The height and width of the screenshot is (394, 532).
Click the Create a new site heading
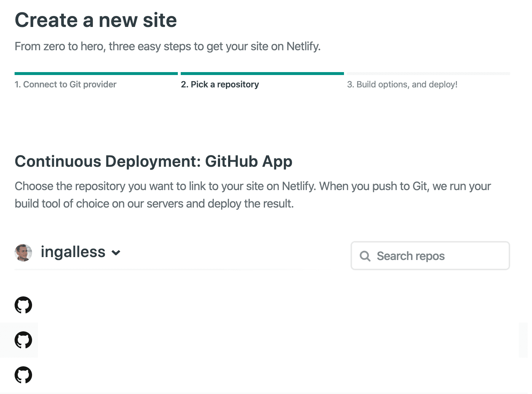[x=96, y=20]
